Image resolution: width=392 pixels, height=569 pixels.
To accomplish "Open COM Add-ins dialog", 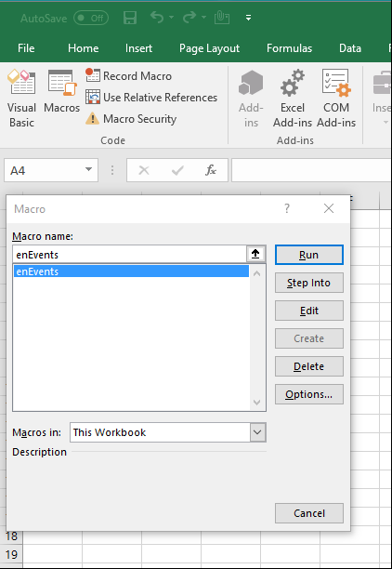I will click(x=335, y=99).
